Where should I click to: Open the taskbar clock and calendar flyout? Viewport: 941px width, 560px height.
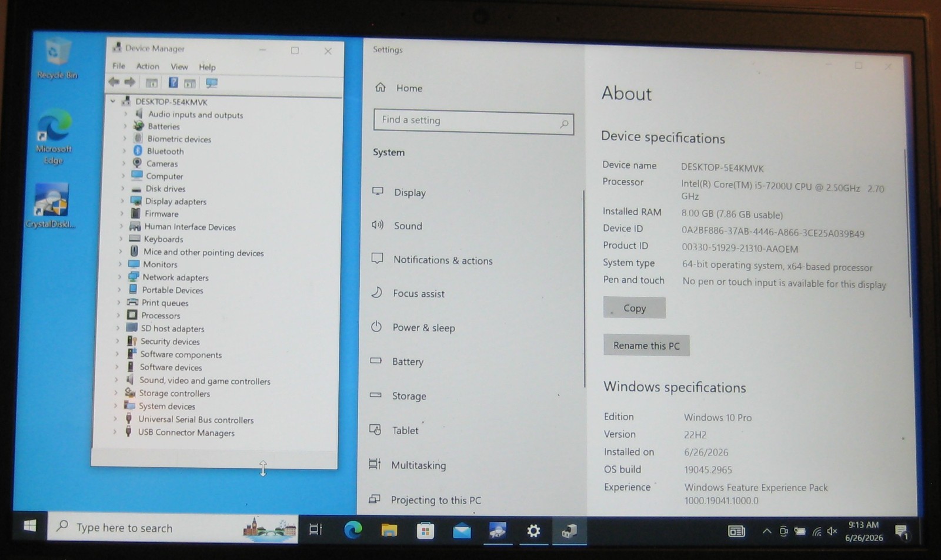[x=864, y=531]
